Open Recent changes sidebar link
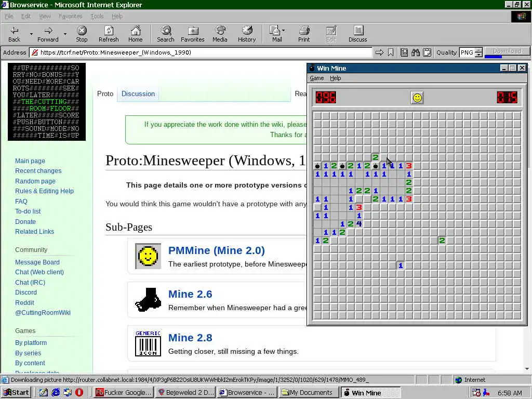The width and height of the screenshot is (532, 399). click(x=38, y=170)
